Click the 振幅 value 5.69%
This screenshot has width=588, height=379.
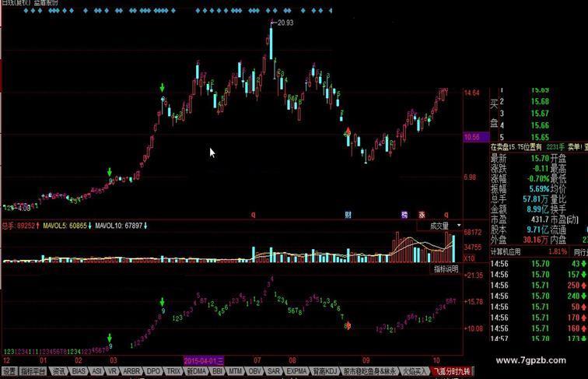coord(539,189)
